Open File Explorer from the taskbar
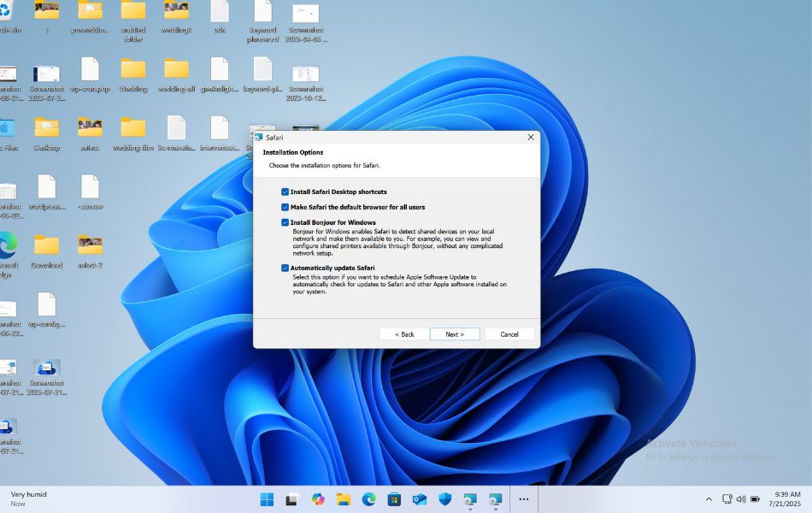The width and height of the screenshot is (812, 513). [x=343, y=498]
